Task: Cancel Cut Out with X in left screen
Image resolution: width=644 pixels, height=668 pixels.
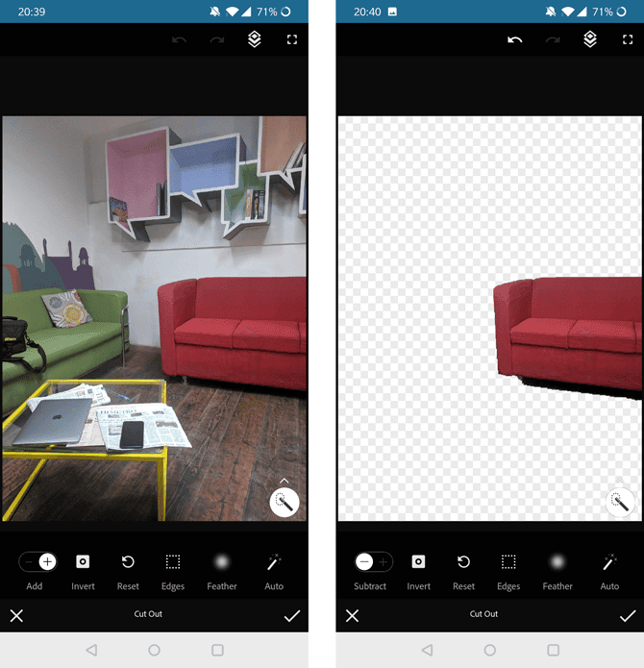Action: 16,615
